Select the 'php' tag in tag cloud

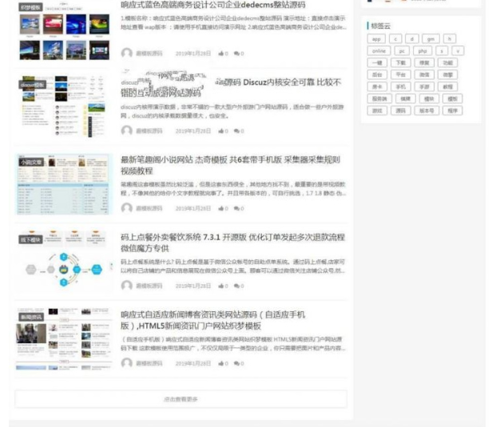point(423,50)
